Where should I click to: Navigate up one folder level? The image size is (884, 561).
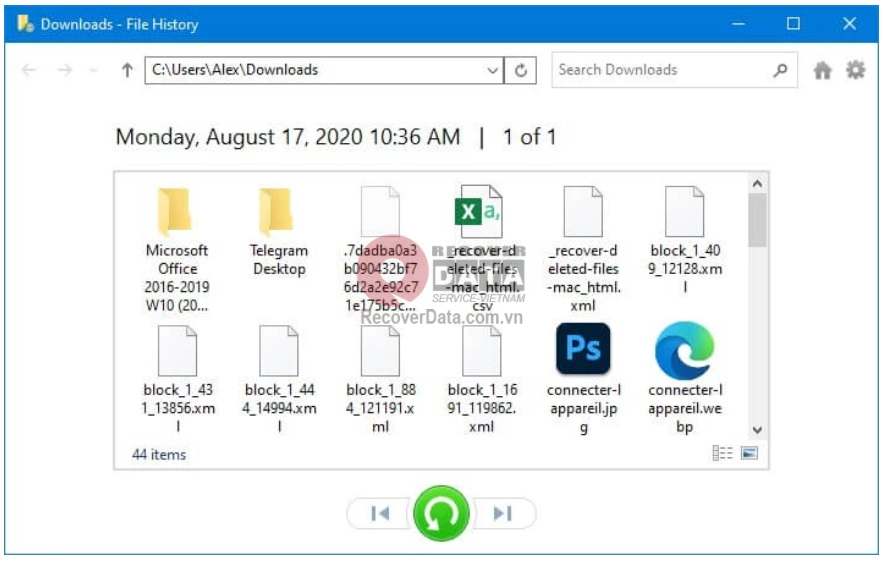point(127,70)
